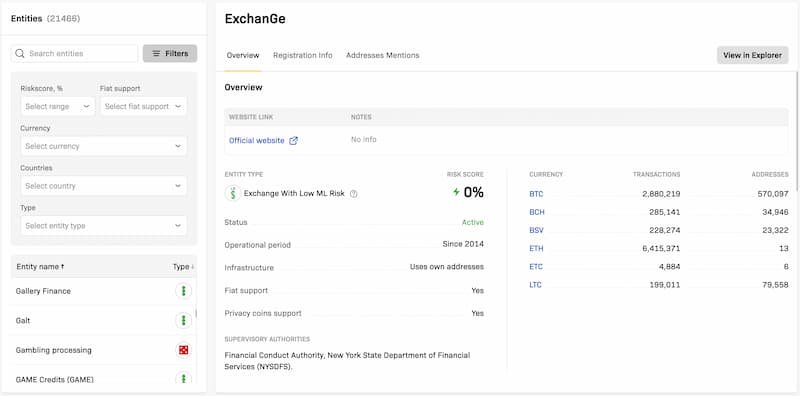Click ETH transactions value 6,415,371

pyautogui.click(x=661, y=249)
